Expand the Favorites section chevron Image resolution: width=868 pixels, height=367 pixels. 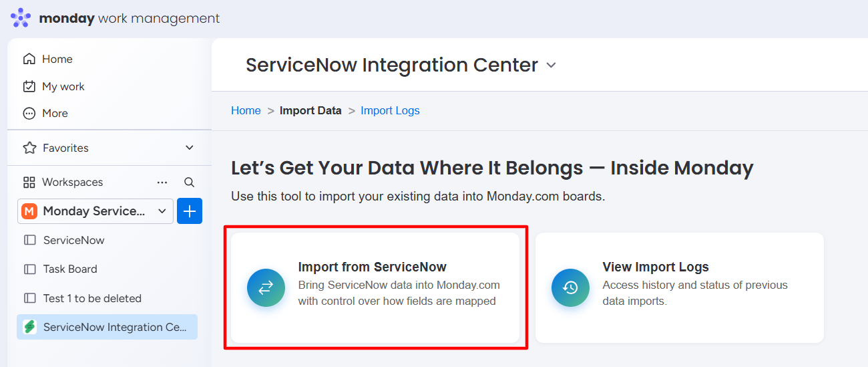tap(190, 148)
